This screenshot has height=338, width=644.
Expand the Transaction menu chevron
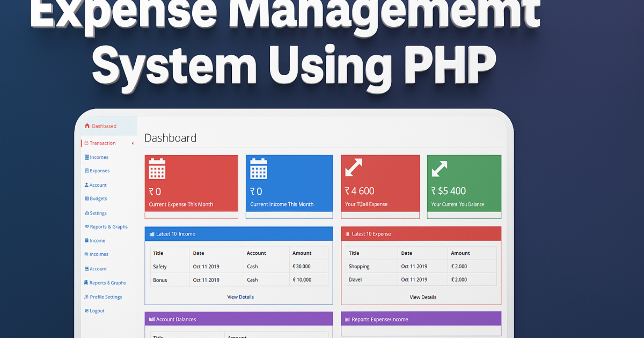click(132, 143)
